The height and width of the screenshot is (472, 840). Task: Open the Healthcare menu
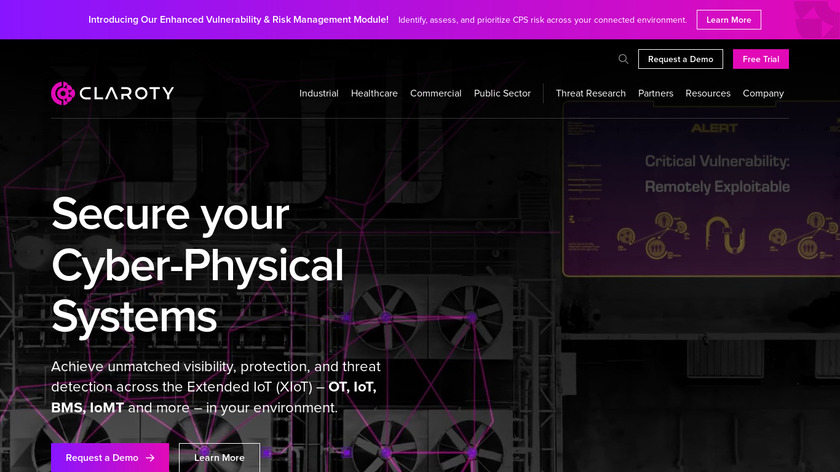374,93
